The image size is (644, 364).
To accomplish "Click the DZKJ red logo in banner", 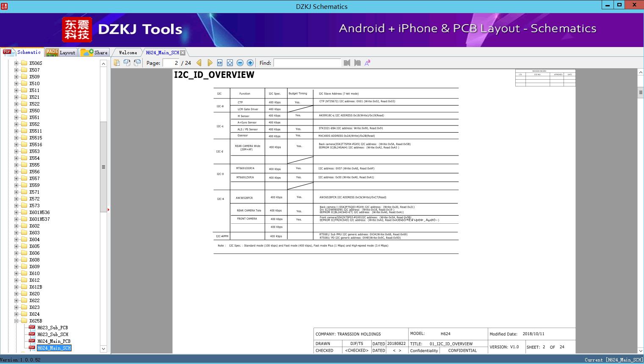I will [77, 30].
